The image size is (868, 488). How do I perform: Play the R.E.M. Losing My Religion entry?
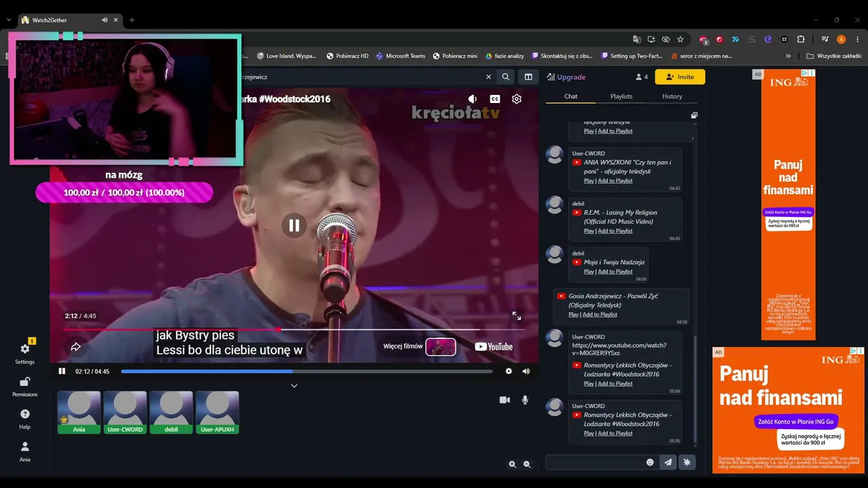point(589,231)
